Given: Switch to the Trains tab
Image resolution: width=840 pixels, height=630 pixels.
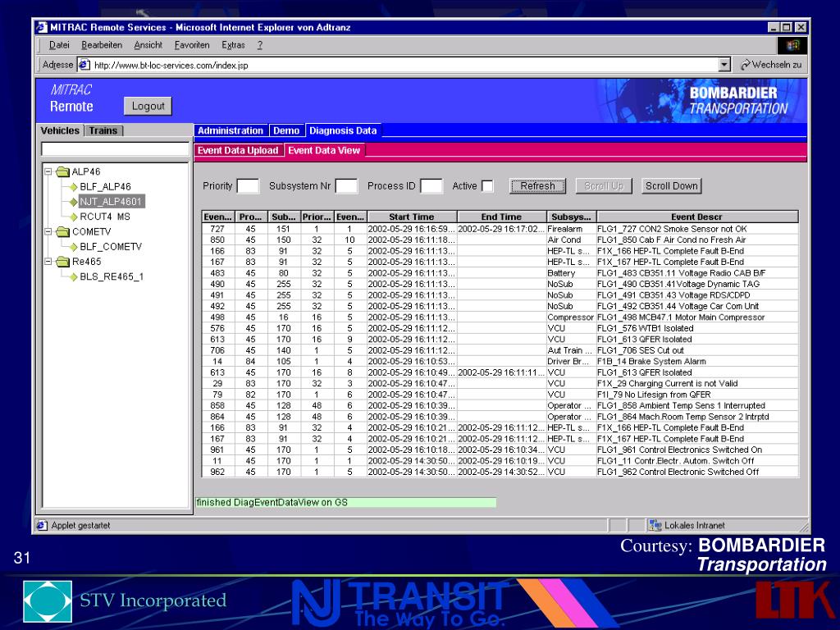Looking at the screenshot, I should click(103, 130).
